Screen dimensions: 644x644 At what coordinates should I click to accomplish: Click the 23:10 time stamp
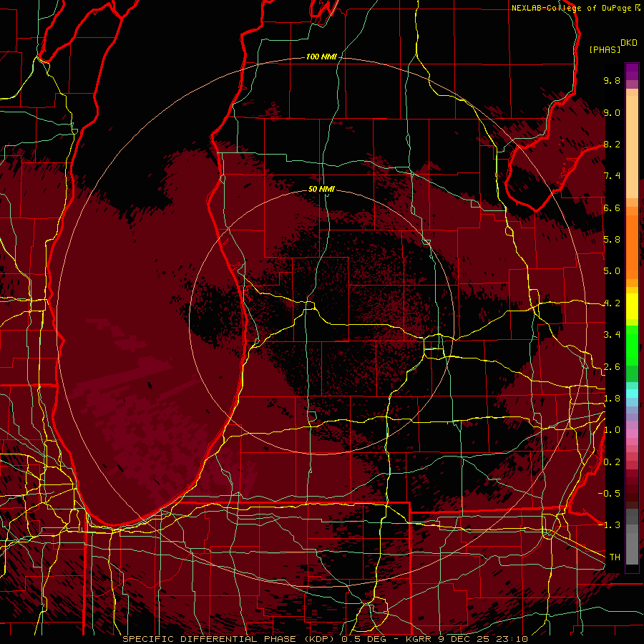pyautogui.click(x=512, y=639)
